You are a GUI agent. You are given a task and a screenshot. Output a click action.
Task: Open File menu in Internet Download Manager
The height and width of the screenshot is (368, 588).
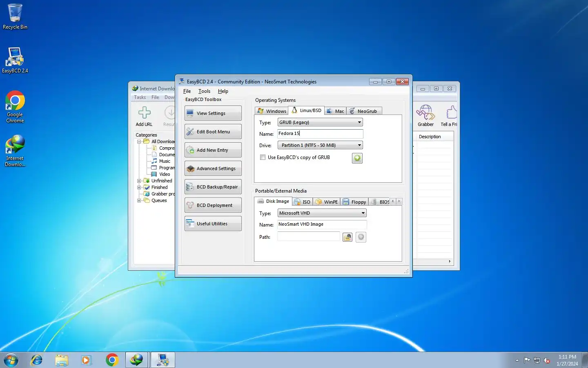coord(155,97)
